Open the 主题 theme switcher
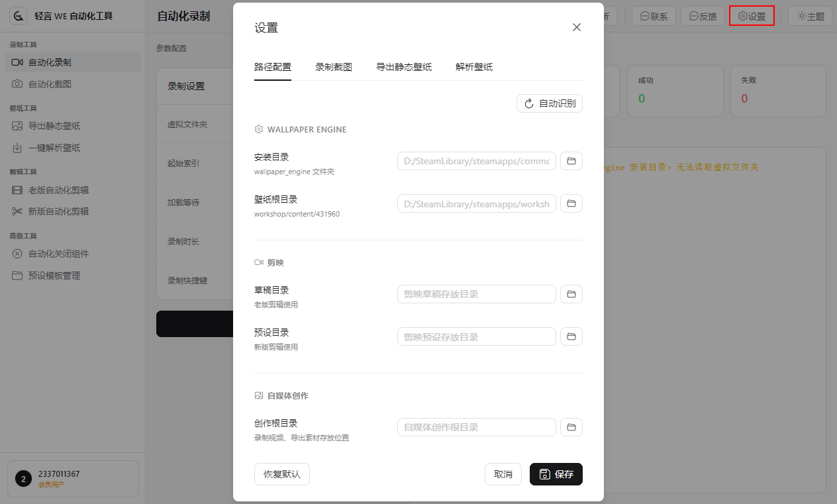 809,16
